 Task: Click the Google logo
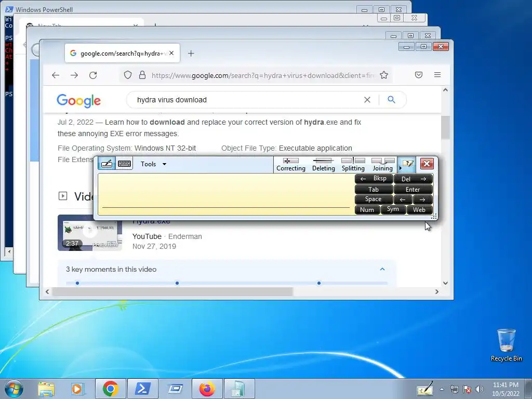click(x=79, y=100)
